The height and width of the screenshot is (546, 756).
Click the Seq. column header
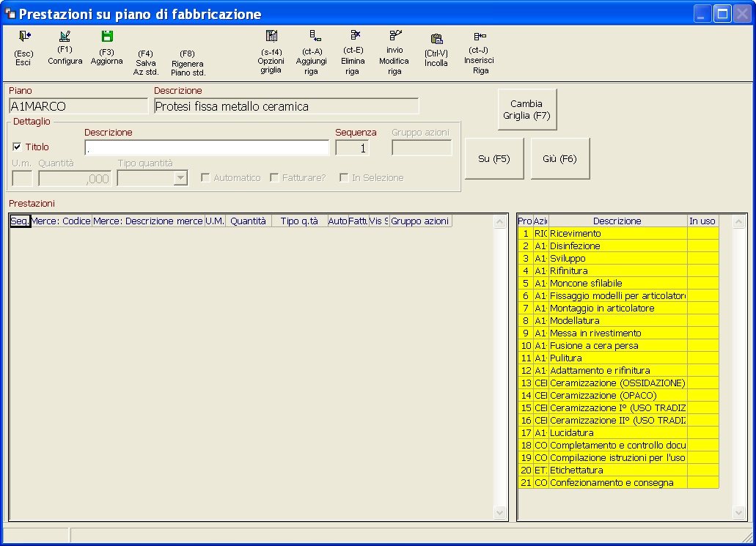tap(20, 221)
